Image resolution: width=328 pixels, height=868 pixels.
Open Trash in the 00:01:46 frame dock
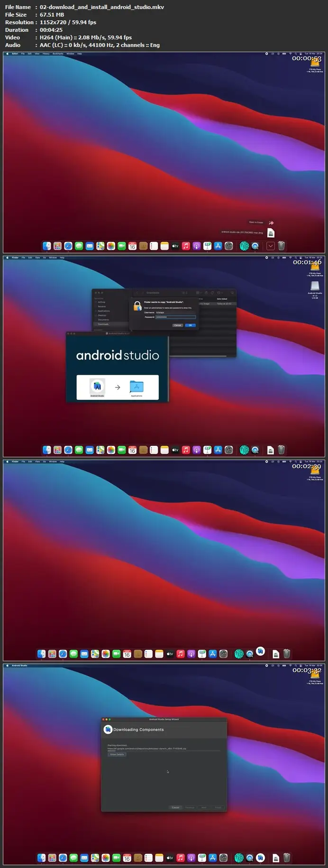coord(281,450)
